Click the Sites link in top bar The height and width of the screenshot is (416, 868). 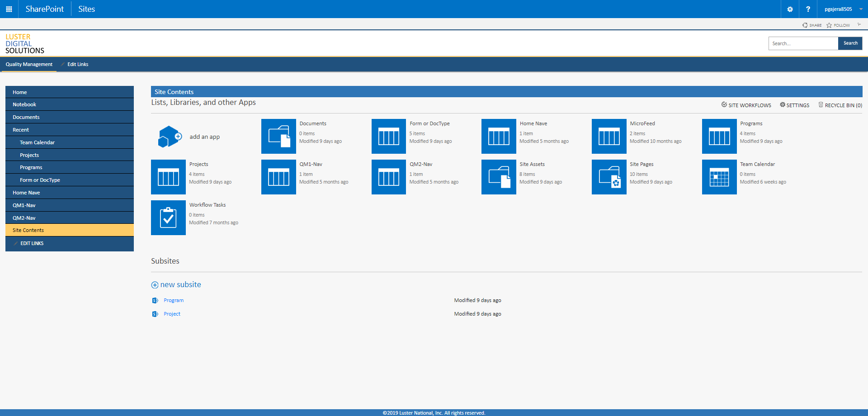[x=86, y=9]
